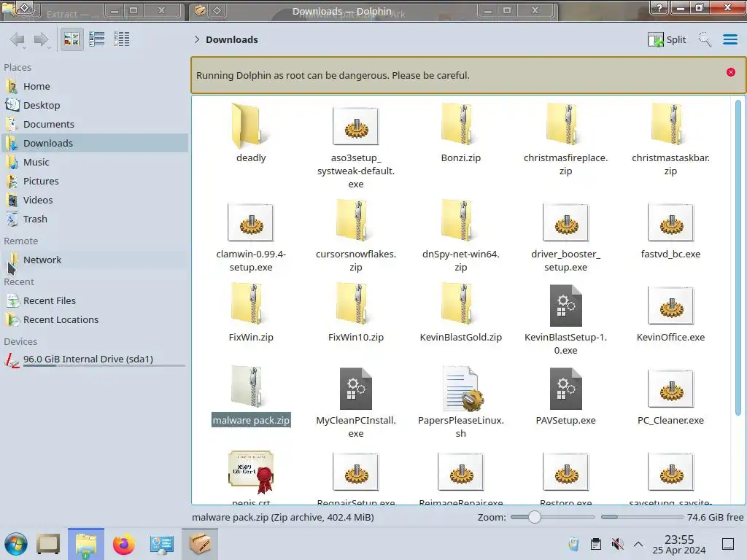
Task: Select aso3setup_systweak-default.exe icon
Action: (356, 126)
